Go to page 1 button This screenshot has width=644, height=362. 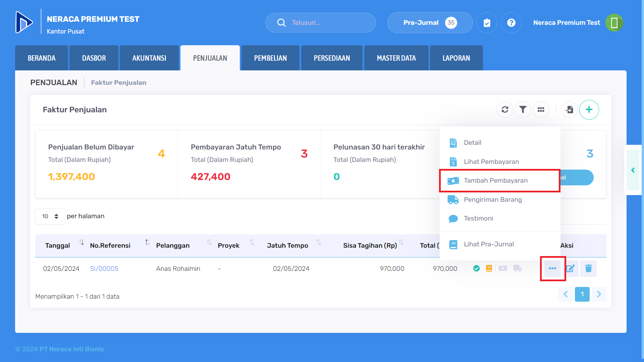[x=582, y=294]
